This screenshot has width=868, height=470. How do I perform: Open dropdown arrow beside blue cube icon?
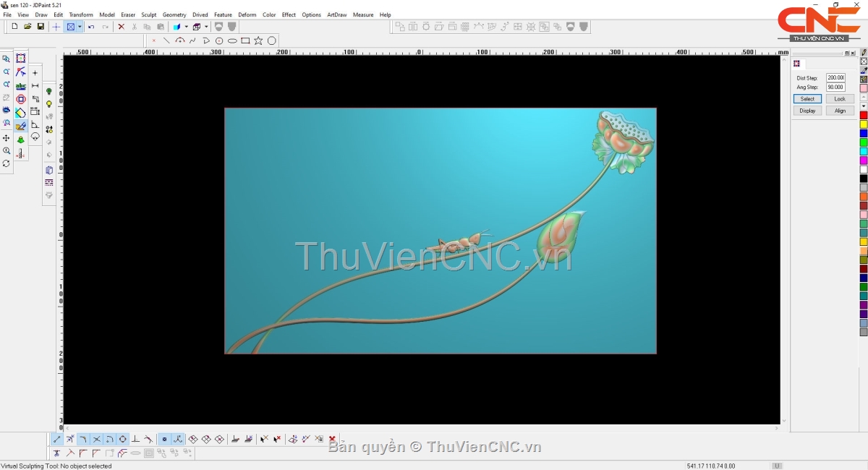point(186,27)
